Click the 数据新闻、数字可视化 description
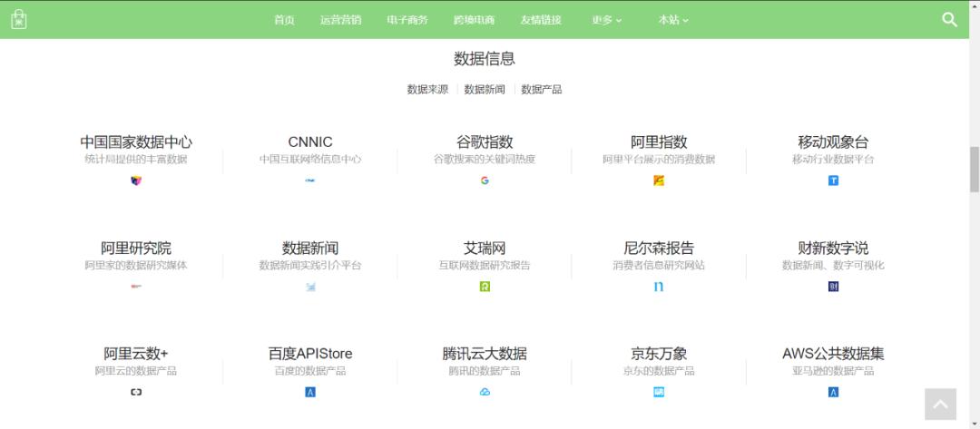The image size is (980, 429). (x=833, y=266)
